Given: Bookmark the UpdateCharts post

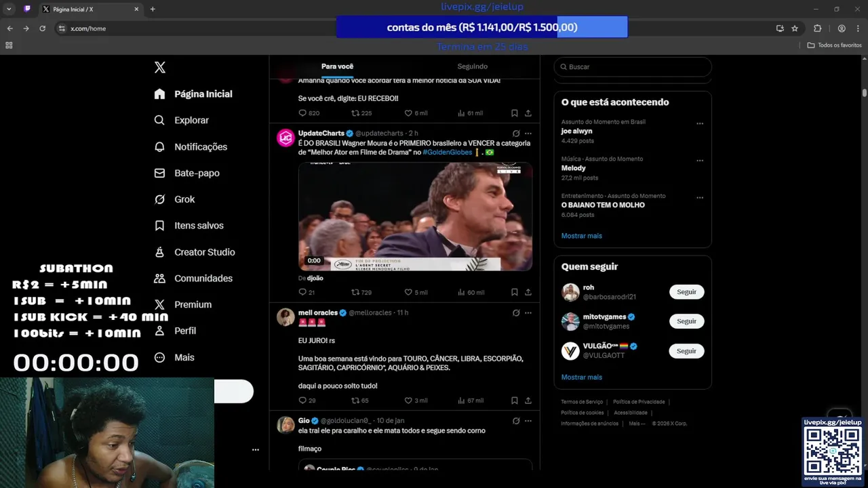Looking at the screenshot, I should 515,292.
